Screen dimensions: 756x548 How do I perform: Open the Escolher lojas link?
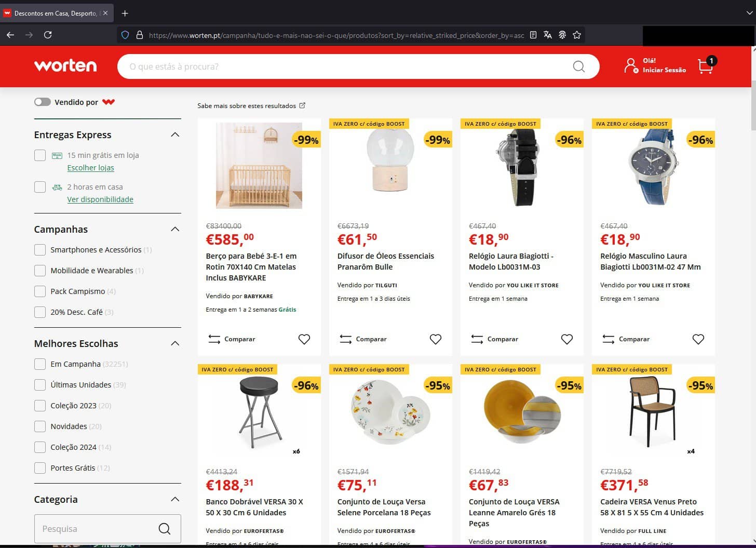pos(90,168)
